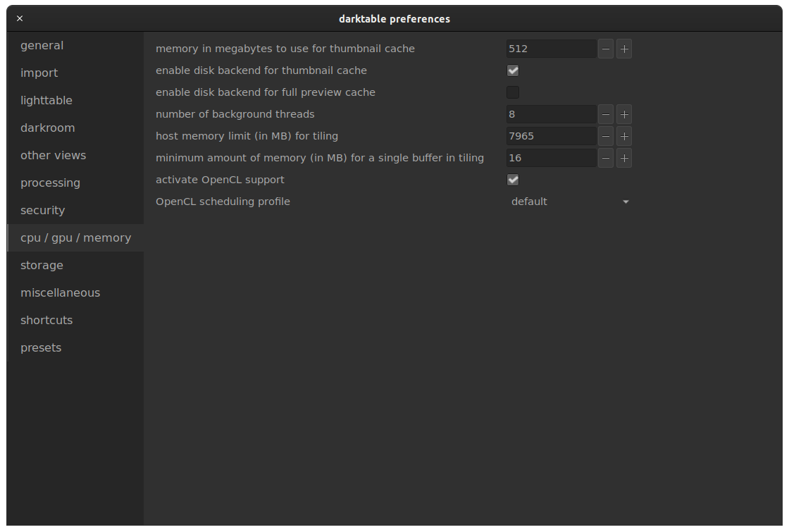Open the presets section
Image resolution: width=789 pixels, height=532 pixels.
click(40, 347)
